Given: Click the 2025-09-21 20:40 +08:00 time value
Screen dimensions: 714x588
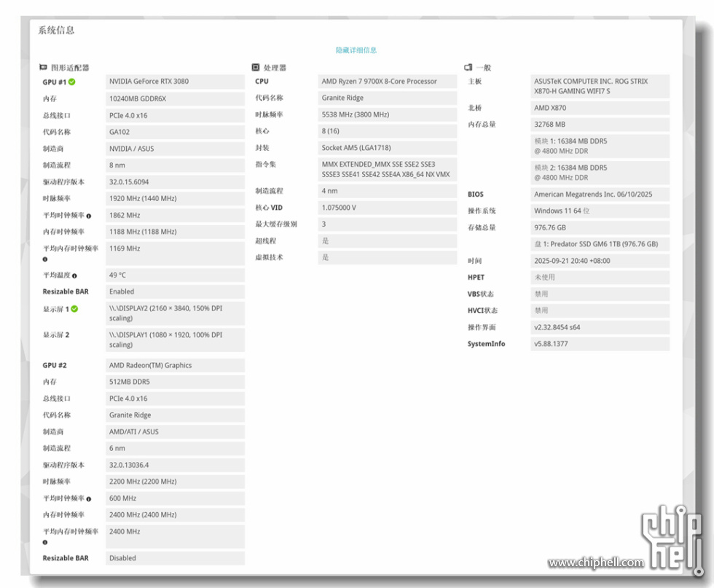Looking at the screenshot, I should [x=600, y=261].
